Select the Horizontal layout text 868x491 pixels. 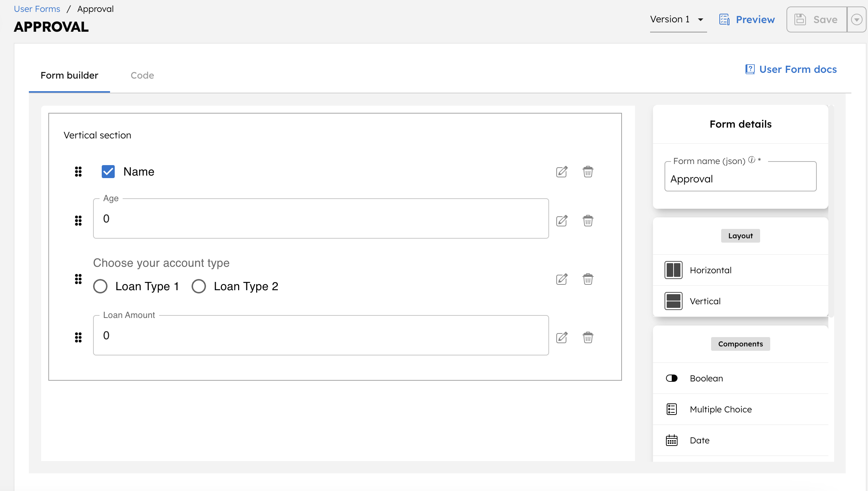pos(711,270)
